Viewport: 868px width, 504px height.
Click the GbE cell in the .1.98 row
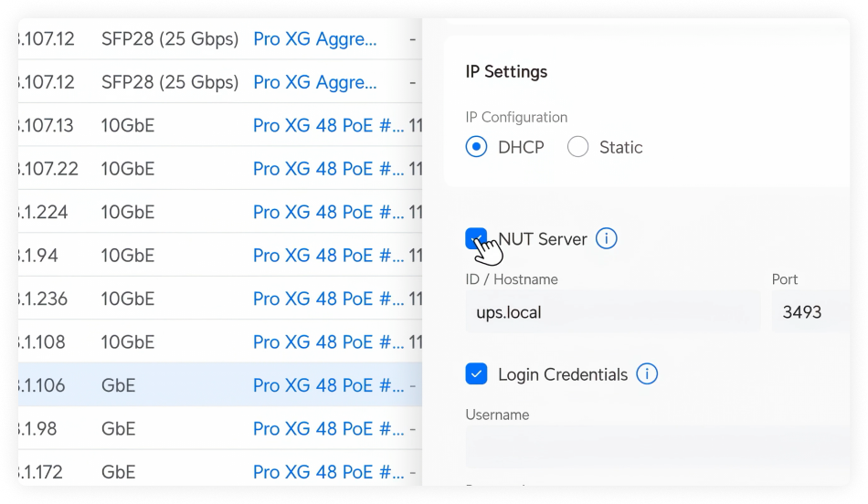click(x=118, y=429)
